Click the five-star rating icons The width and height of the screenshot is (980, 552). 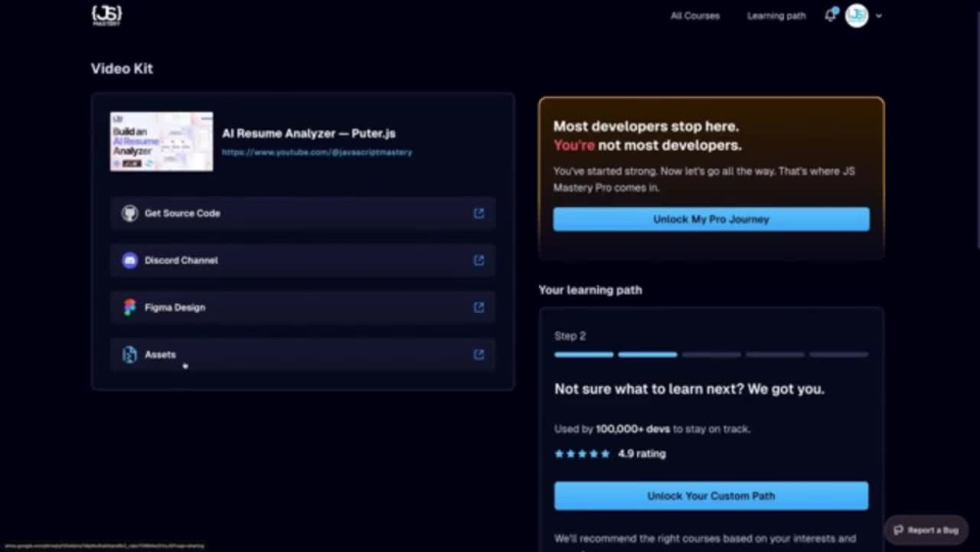coord(582,454)
